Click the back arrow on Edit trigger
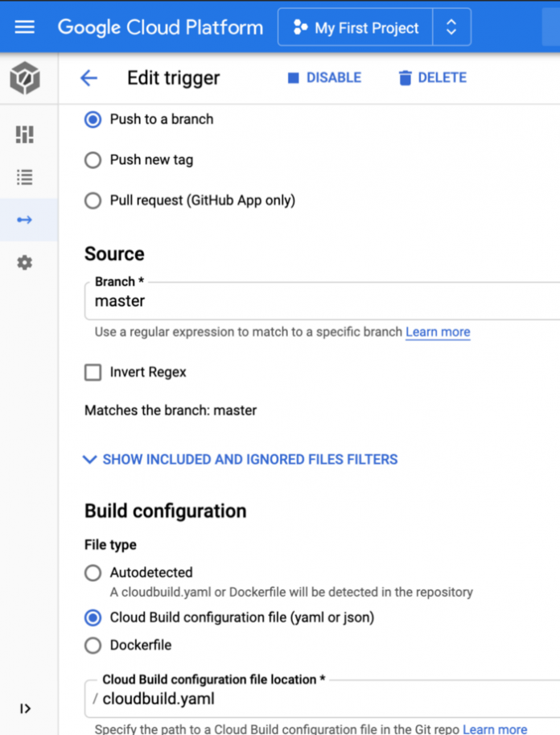The height and width of the screenshot is (735, 560). 89,77
